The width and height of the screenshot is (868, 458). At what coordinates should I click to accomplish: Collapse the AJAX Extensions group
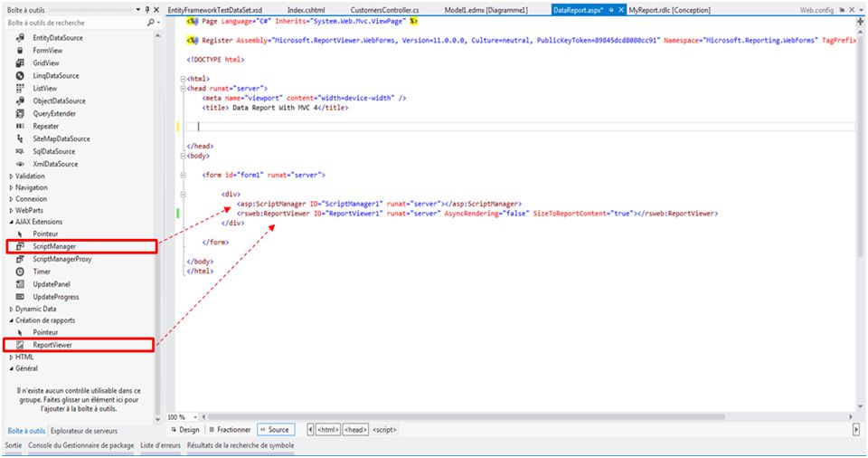point(12,221)
